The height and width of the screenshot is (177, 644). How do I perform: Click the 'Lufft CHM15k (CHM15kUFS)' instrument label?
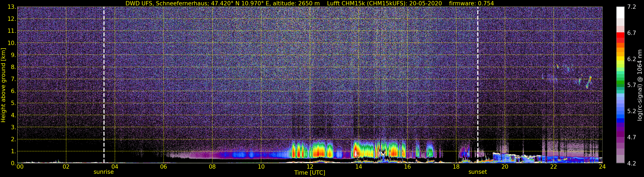367,3
